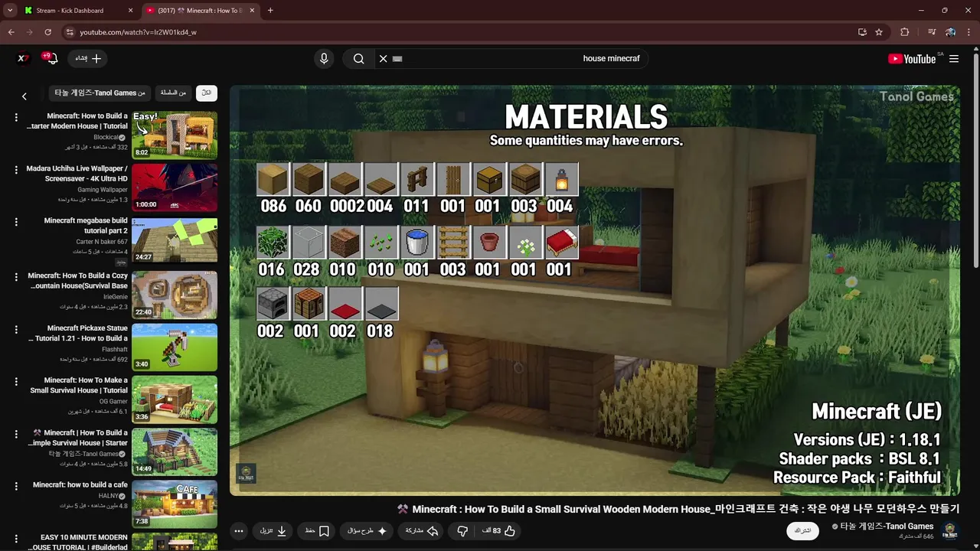Open the notifications bell
The image size is (980, 551).
52,59
